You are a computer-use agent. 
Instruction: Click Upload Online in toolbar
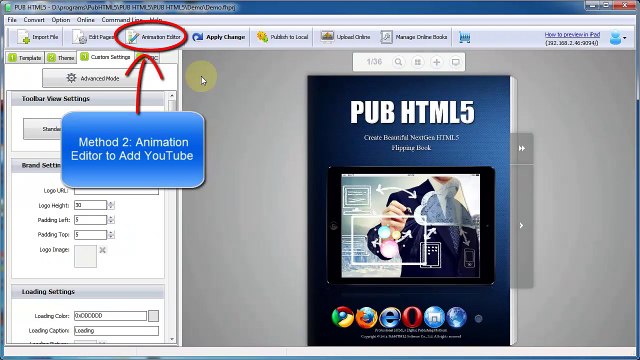345,37
